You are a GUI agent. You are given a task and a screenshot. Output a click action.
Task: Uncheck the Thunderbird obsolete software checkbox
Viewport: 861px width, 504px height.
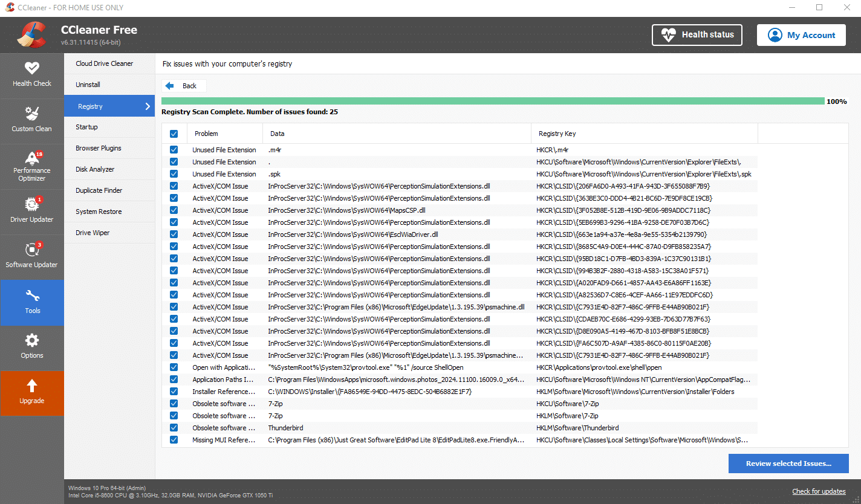pos(174,428)
